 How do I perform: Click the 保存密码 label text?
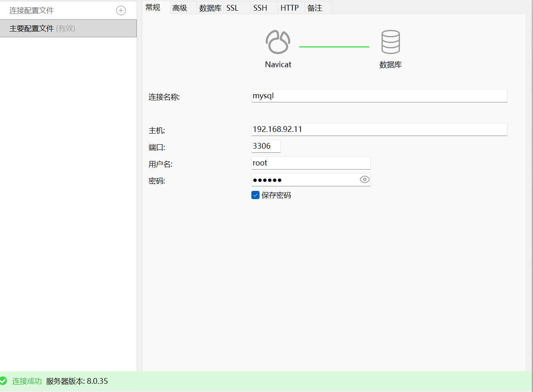[276, 195]
